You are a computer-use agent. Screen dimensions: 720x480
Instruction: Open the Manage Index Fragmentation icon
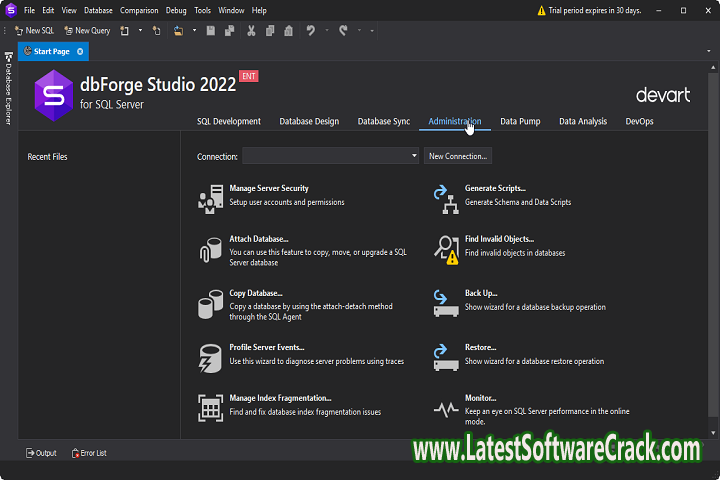(x=210, y=407)
